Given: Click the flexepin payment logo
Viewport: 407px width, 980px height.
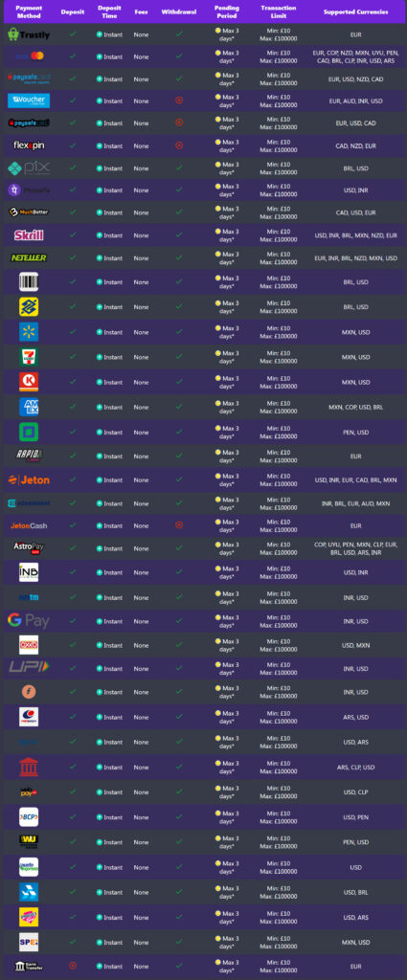Looking at the screenshot, I should click(x=29, y=145).
